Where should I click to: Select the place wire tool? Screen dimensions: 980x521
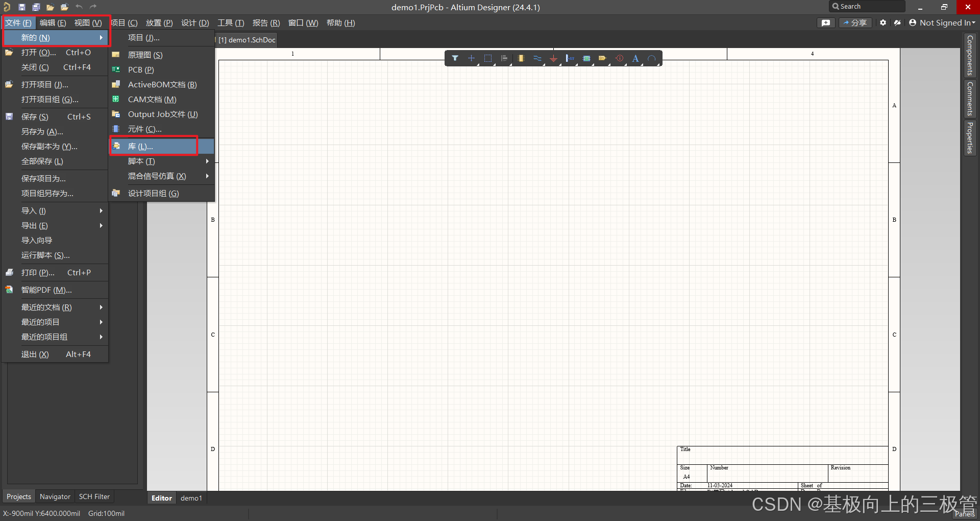[x=537, y=58]
